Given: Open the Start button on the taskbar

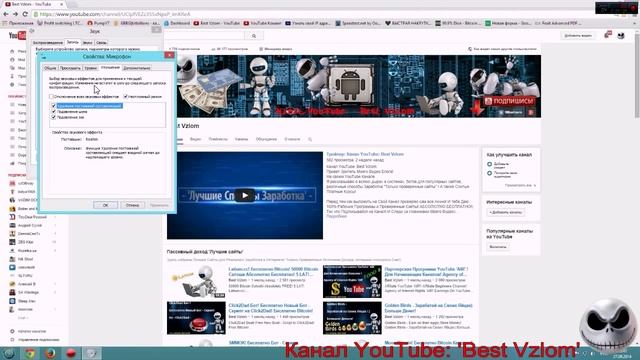Looking at the screenshot, I should click(9, 353).
